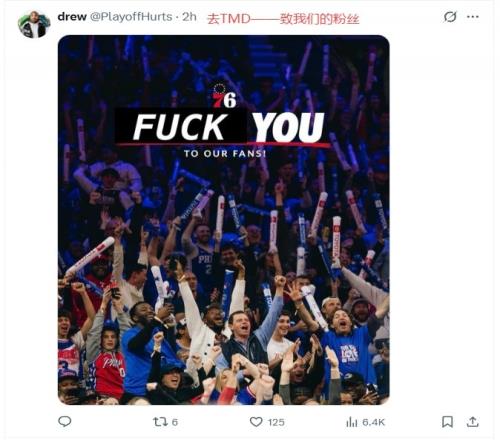
Task: Open the 2h timestamp link
Action: [189, 17]
